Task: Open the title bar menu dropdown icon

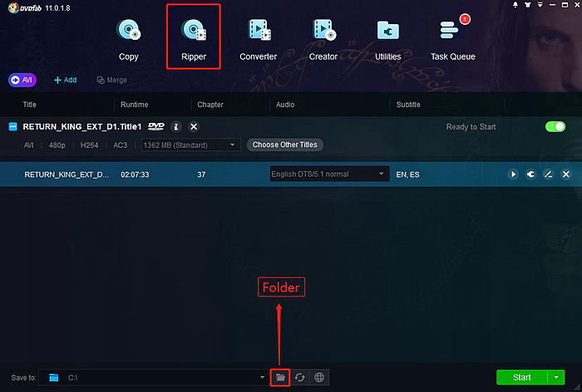Action: [540, 5]
